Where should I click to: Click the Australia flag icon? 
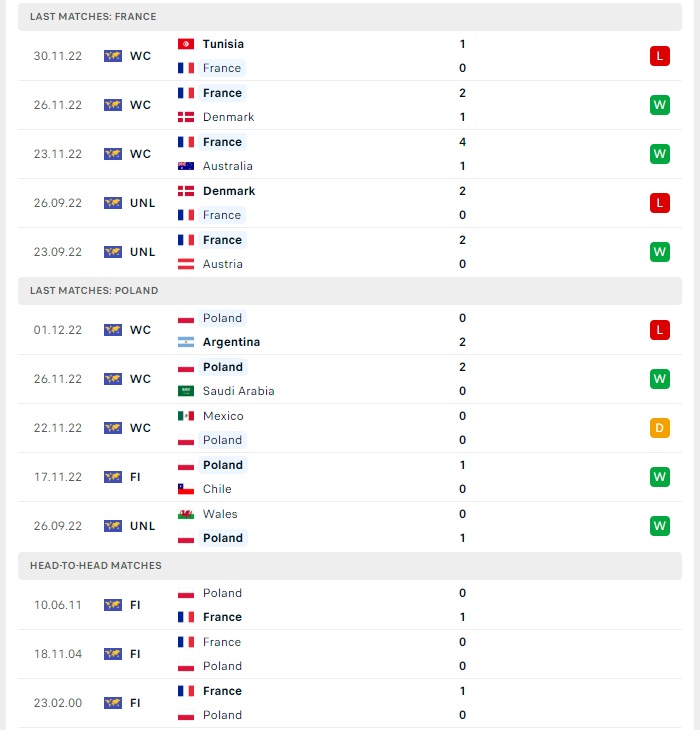tap(186, 166)
